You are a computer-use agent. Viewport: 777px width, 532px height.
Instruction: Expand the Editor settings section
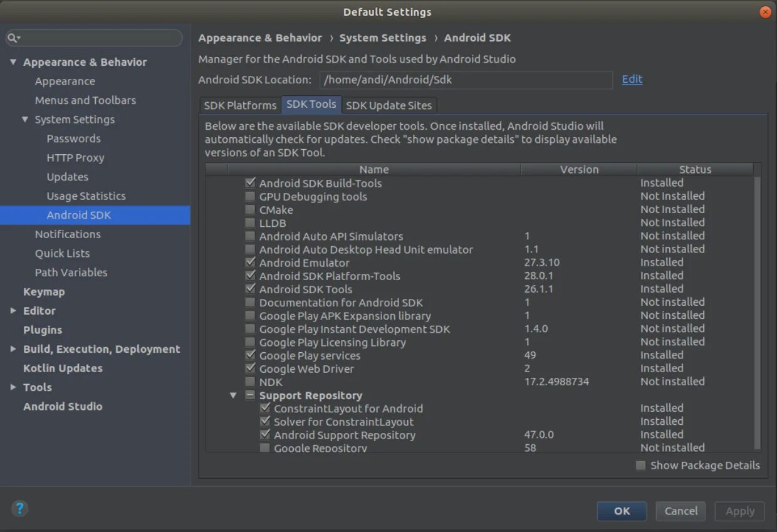point(13,311)
